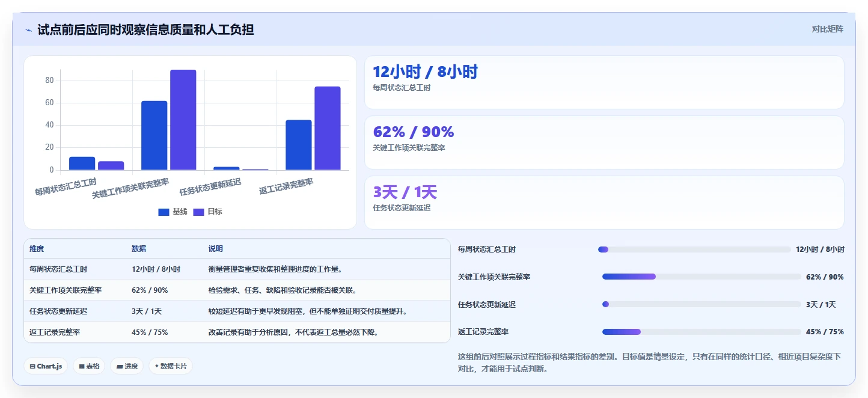868x398 pixels.
Task: Click the baseline bar for 返工记录完整率
Action: pyautogui.click(x=299, y=145)
